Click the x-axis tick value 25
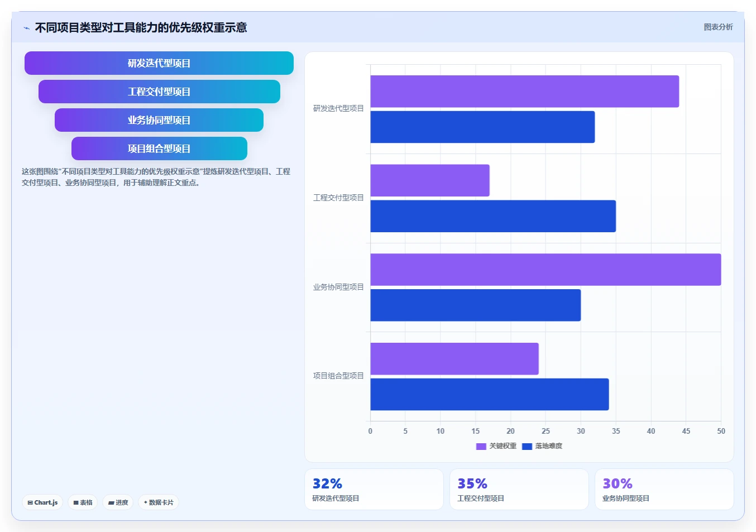Image resolution: width=756 pixels, height=532 pixels. point(546,431)
